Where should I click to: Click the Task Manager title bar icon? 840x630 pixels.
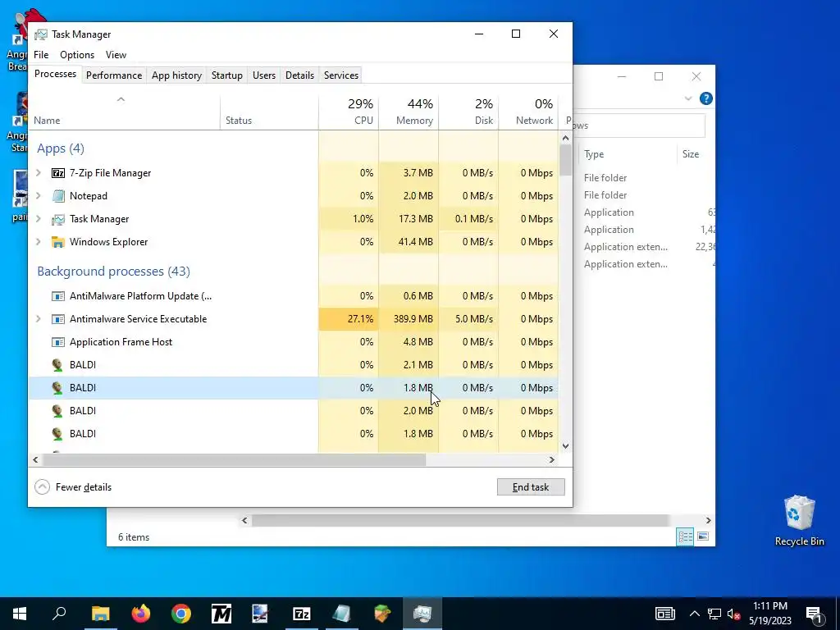click(x=41, y=34)
